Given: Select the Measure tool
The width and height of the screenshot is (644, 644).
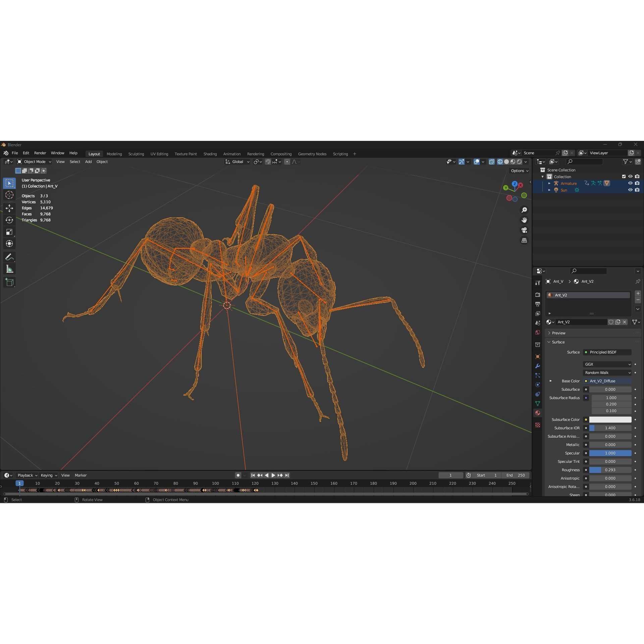Looking at the screenshot, I should click(9, 268).
